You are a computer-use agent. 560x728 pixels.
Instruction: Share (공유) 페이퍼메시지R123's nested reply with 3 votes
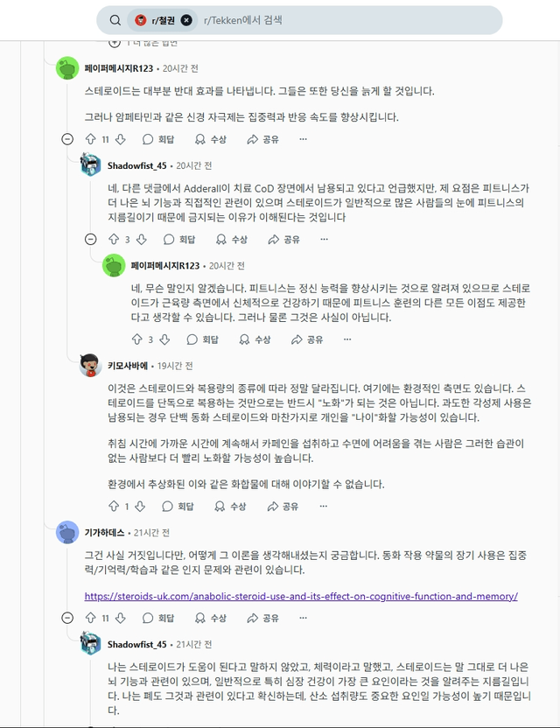tap(308, 339)
